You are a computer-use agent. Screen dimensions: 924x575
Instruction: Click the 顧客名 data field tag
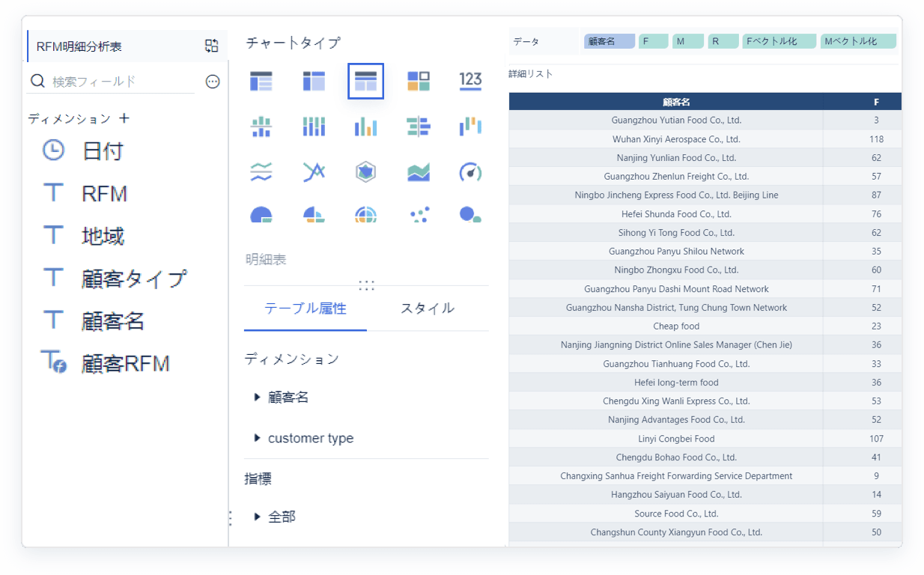click(x=609, y=42)
